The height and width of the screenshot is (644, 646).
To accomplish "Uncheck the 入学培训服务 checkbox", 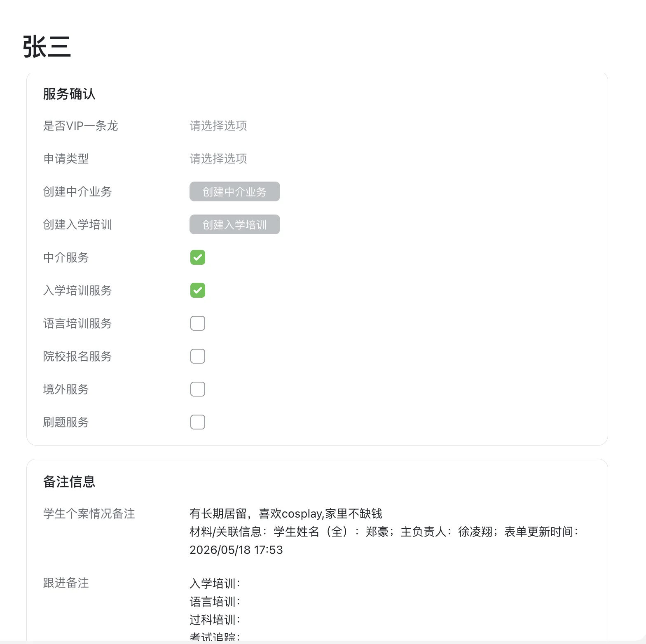I will 198,290.
